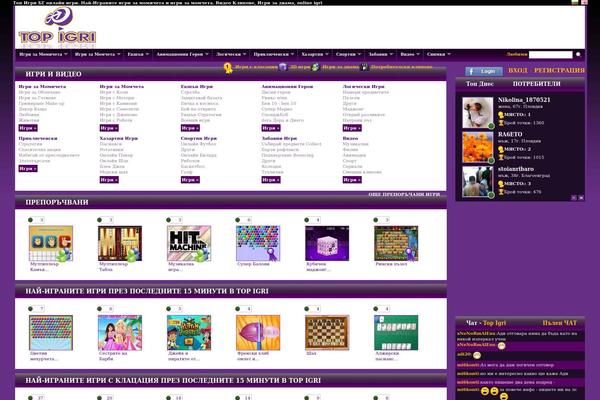Click the film clip icon for user clips
The width and height of the screenshot is (600, 400).
pos(364,67)
